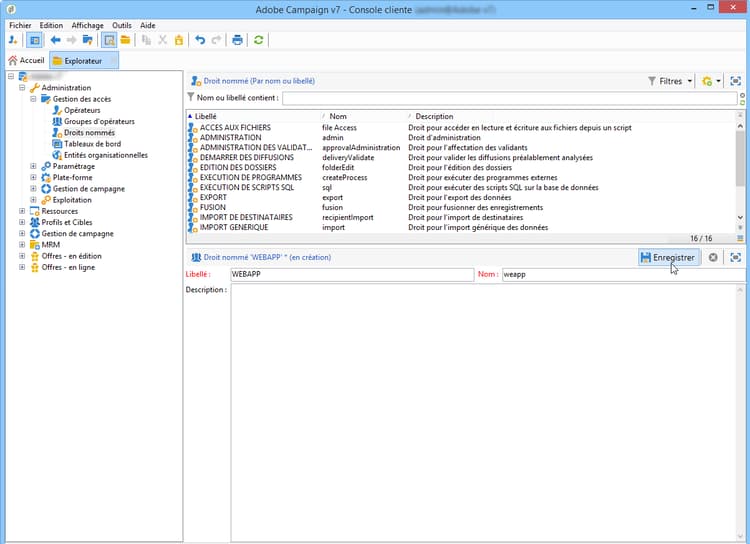Click the greyed copy icon in toolbar

coord(146,40)
